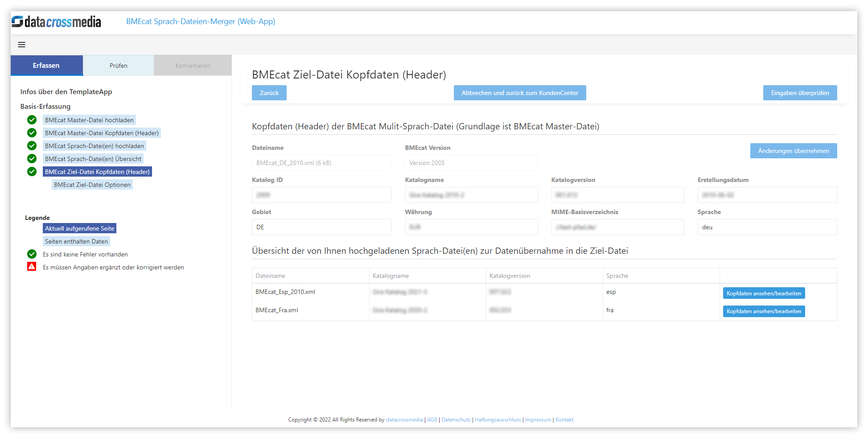The height and width of the screenshot is (438, 868).
Task: Click green check beside Sprach-Datei(en) Übersicht
Action: point(32,158)
